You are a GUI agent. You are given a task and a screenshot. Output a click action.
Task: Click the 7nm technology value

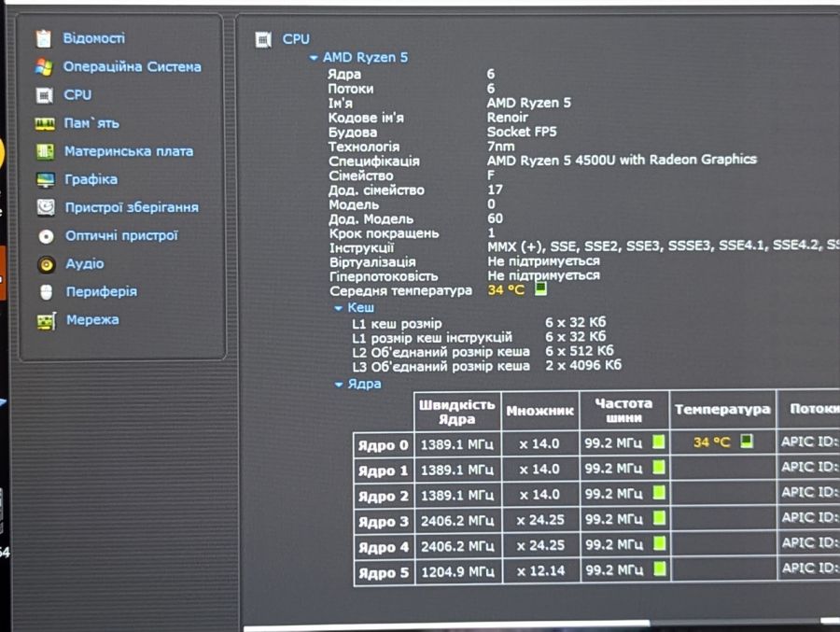click(501, 147)
